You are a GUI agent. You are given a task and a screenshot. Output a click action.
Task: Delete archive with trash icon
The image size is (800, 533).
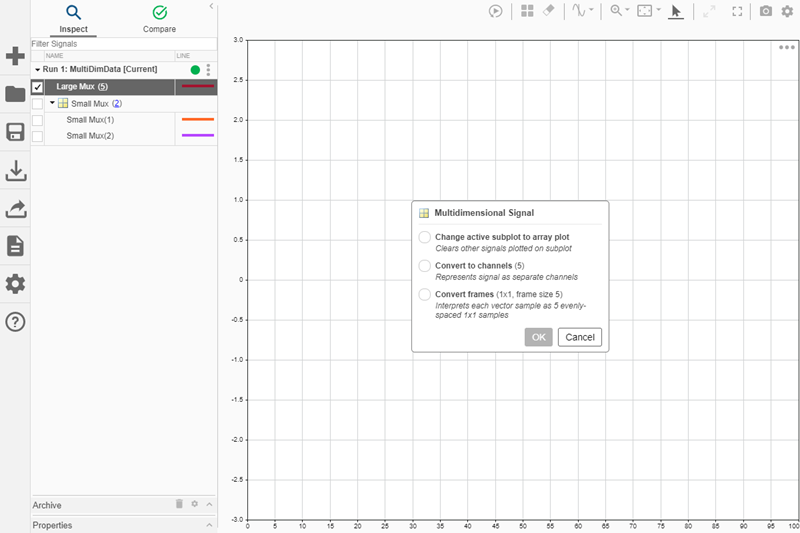point(179,504)
